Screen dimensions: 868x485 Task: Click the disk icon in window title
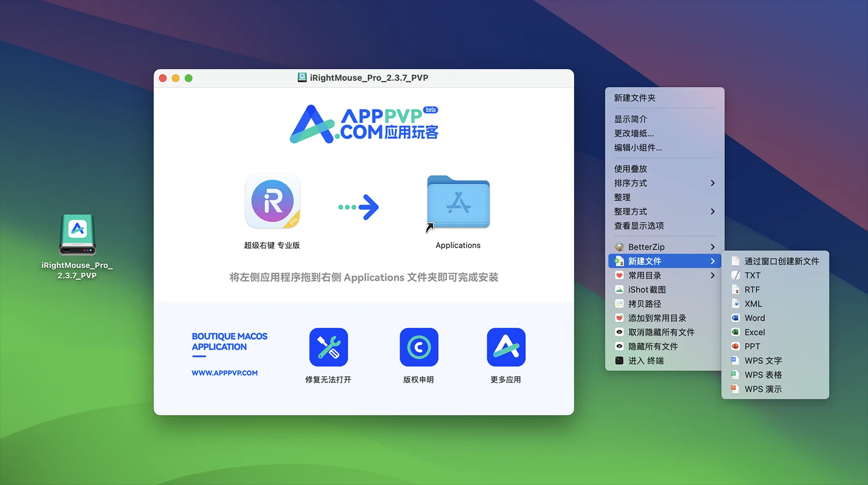pos(302,78)
